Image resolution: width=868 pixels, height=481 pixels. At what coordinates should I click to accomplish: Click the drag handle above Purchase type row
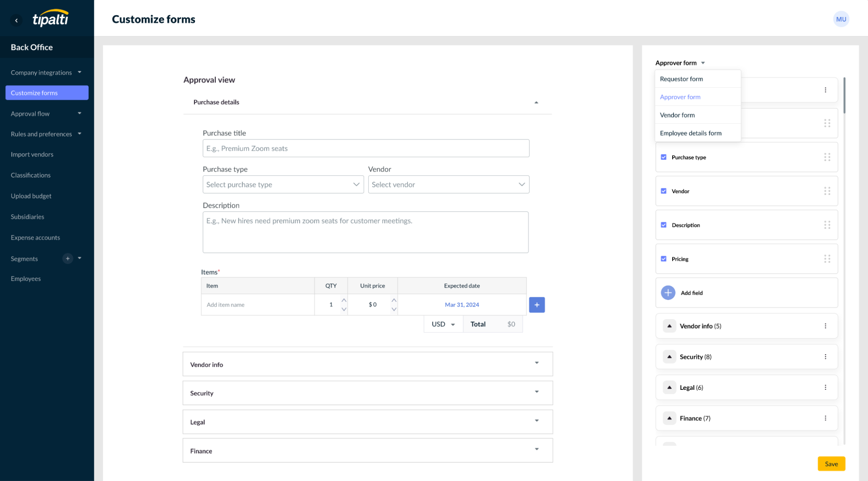827,123
